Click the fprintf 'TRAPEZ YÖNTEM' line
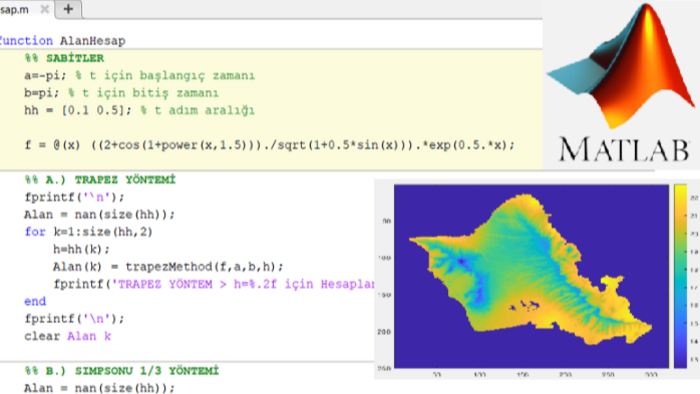The height and width of the screenshot is (394, 700). 214,284
